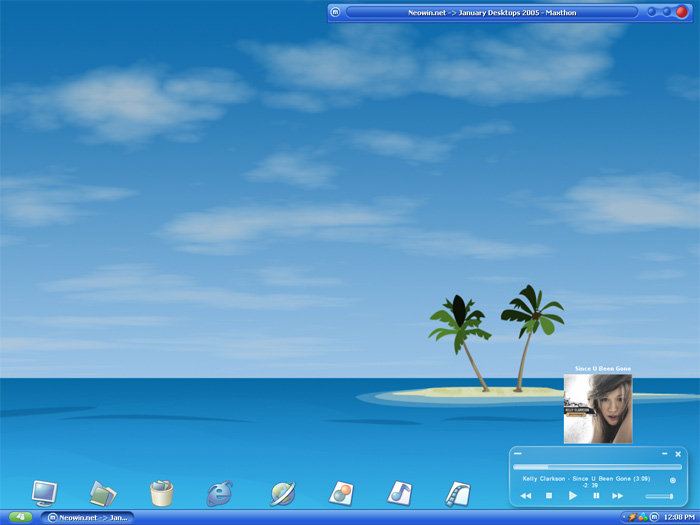Stop music playback
This screenshot has height=525, width=700.
[x=549, y=496]
